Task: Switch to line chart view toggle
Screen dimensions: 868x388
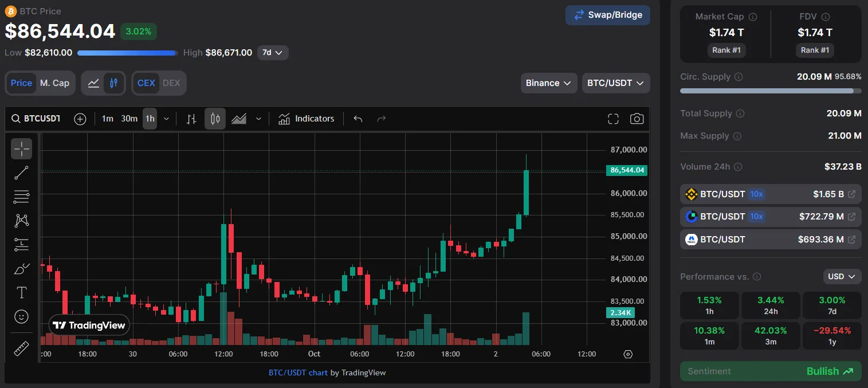Action: 93,83
